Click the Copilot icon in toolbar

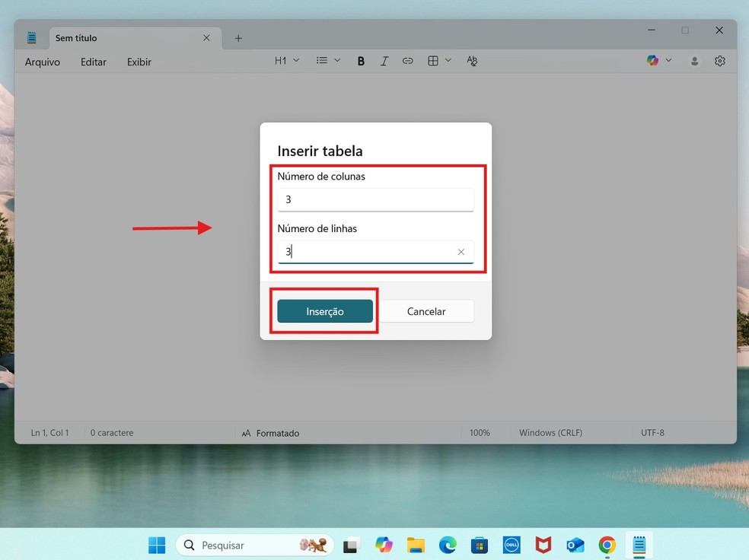(652, 60)
